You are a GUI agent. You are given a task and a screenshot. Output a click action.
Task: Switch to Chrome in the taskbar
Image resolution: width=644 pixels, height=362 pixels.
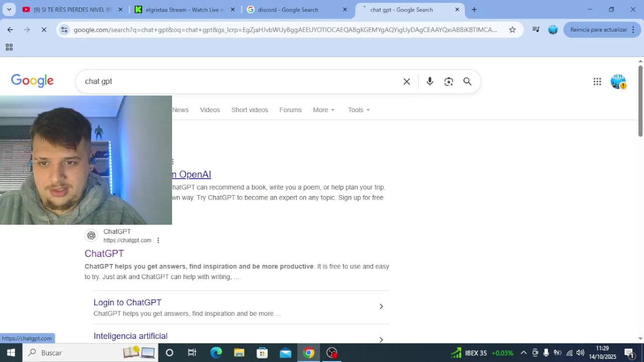click(x=309, y=352)
